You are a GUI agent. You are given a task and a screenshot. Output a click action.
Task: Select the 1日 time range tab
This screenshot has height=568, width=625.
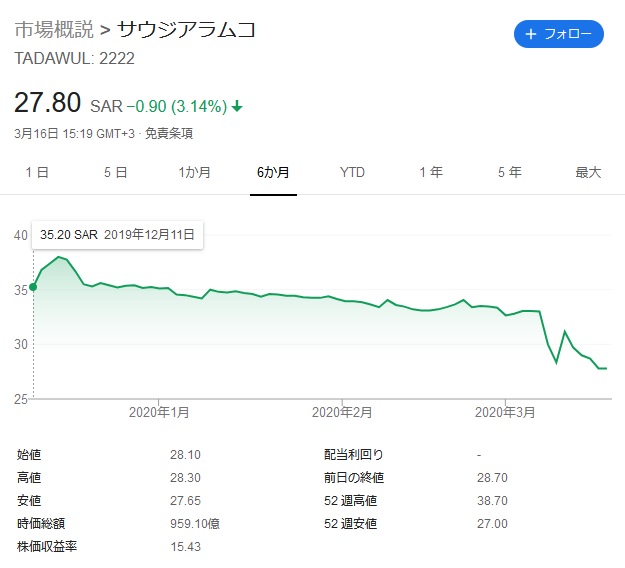pyautogui.click(x=37, y=172)
